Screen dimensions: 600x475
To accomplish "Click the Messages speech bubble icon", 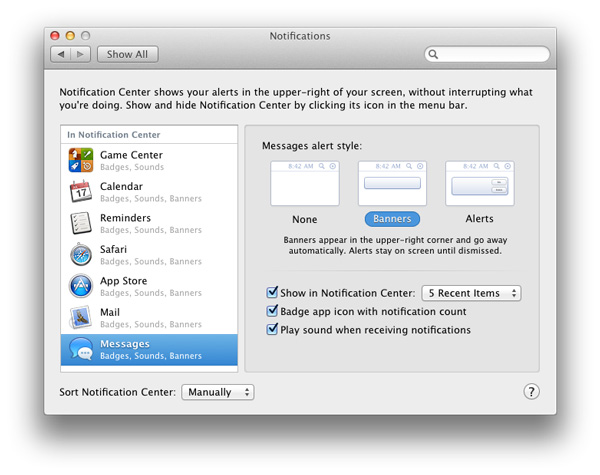I will point(81,349).
